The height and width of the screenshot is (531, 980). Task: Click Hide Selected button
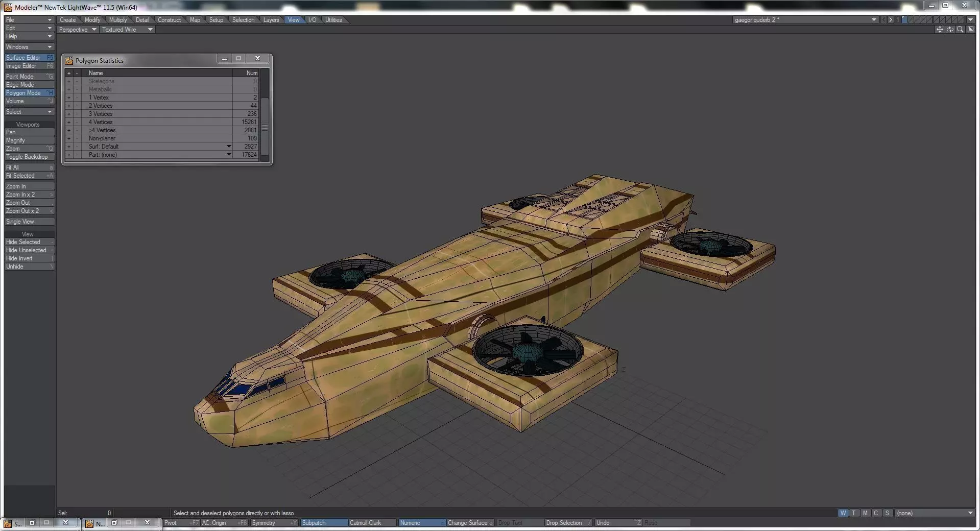tap(29, 242)
